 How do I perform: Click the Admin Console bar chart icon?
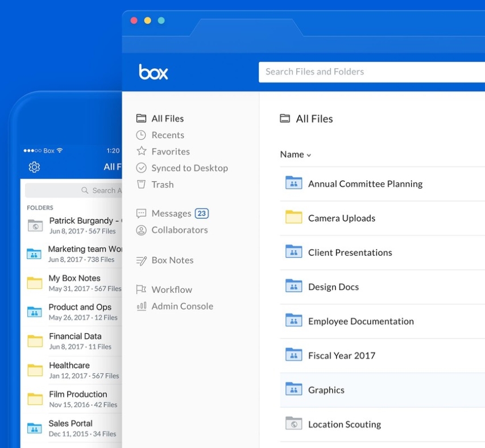(x=142, y=306)
